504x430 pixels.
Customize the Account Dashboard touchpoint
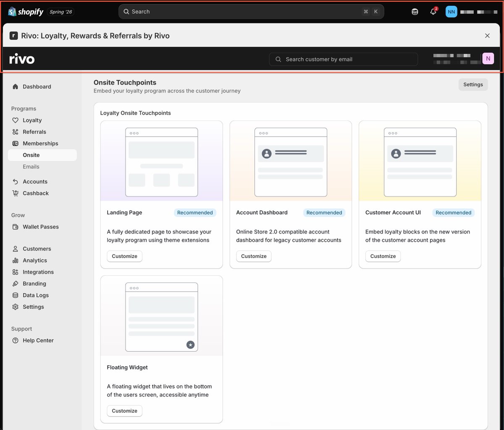click(x=254, y=256)
